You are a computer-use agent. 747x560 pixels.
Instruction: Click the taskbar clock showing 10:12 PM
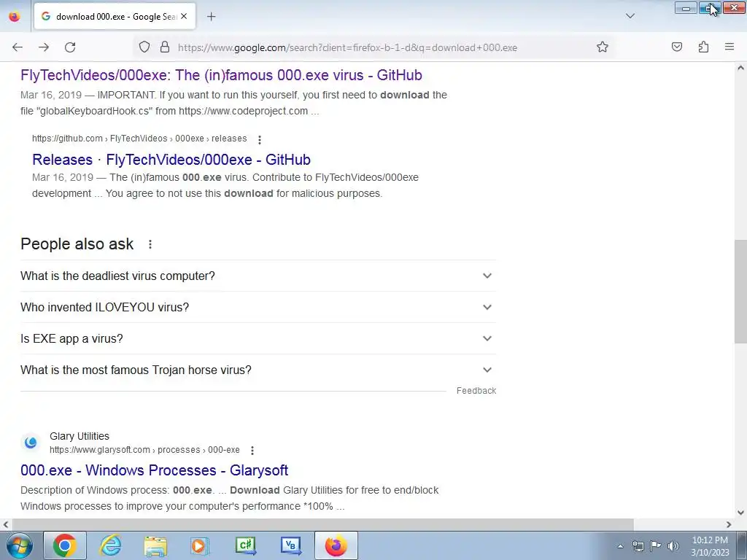(710, 546)
